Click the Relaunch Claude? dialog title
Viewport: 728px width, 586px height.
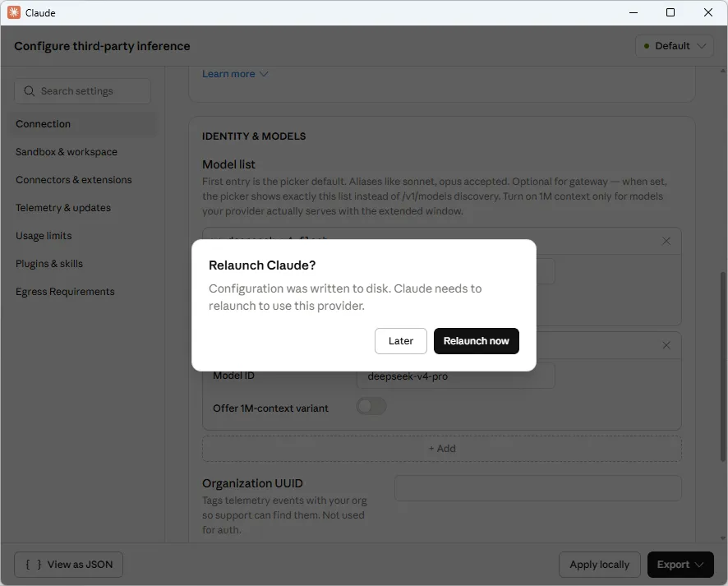click(x=262, y=265)
